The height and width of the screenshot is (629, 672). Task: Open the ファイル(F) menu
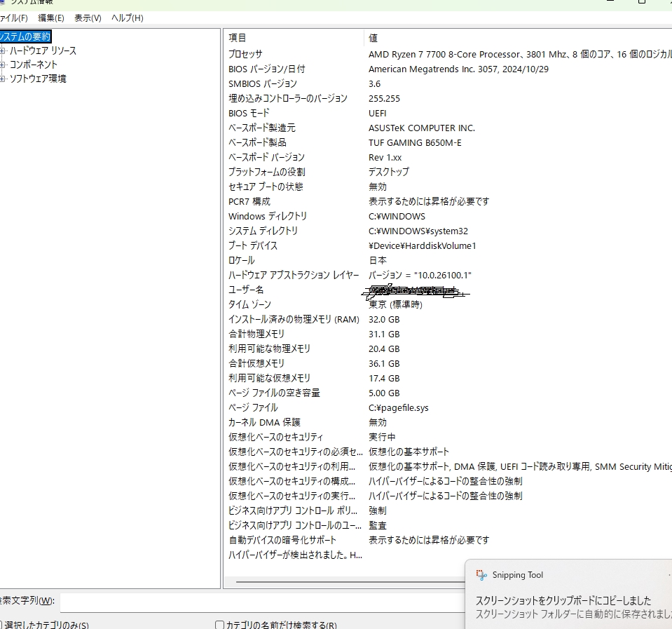tap(13, 18)
